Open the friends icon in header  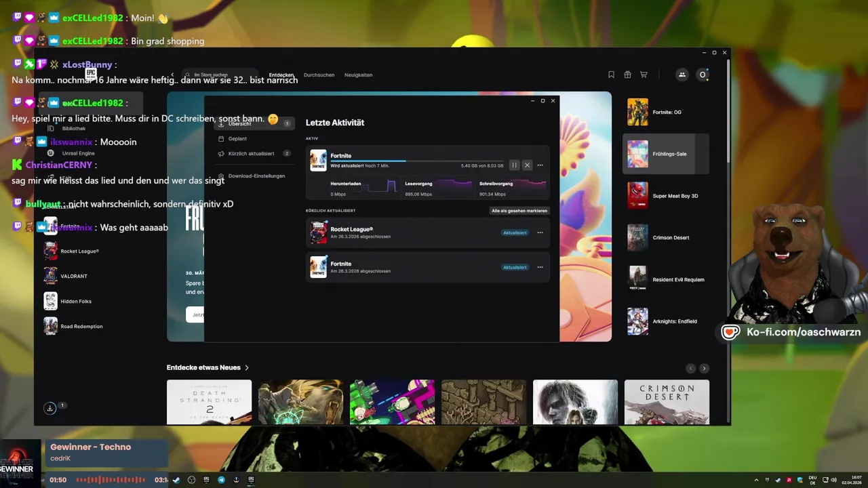(682, 75)
